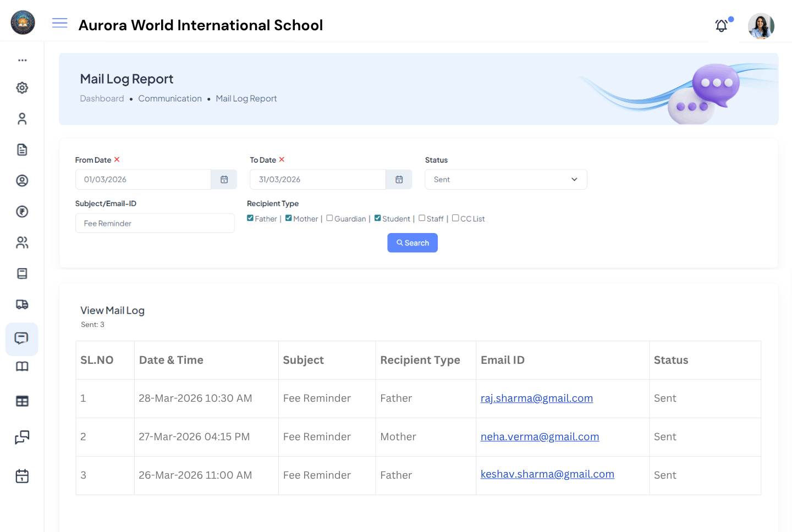Open the Communication module in the sidebar
Image resolution: width=792 pixels, height=532 pixels.
pos(22,339)
